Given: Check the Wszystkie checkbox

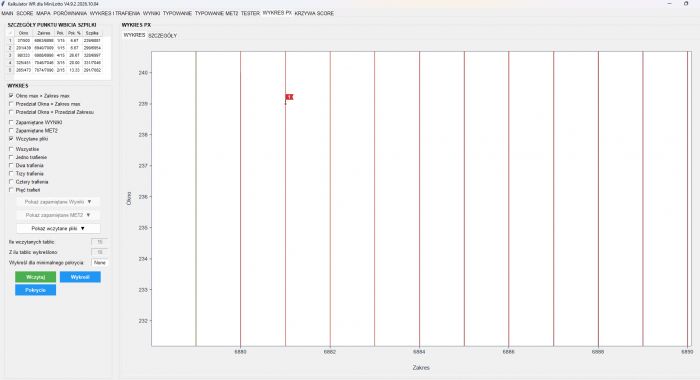Looking at the screenshot, I should tap(11, 149).
